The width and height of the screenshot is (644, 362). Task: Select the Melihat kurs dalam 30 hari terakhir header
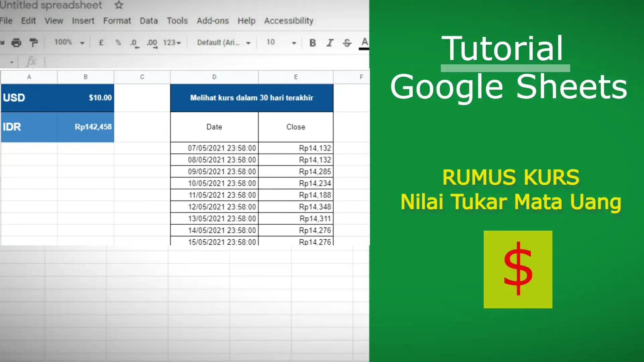click(252, 98)
